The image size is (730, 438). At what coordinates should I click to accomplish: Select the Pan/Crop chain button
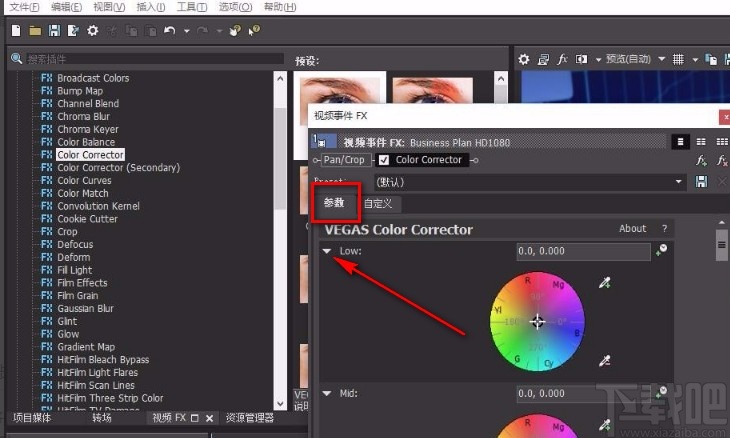point(344,160)
